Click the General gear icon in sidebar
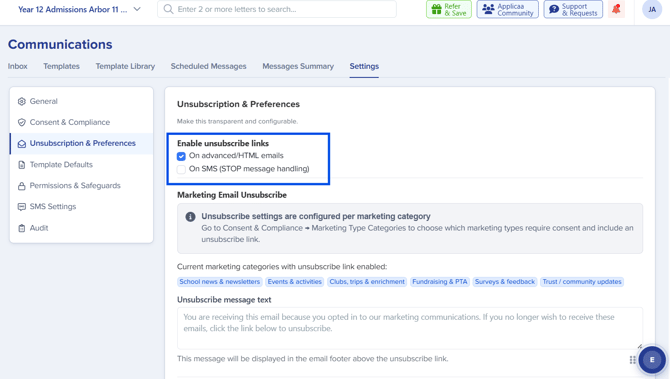Image resolution: width=670 pixels, height=379 pixels. 22,101
